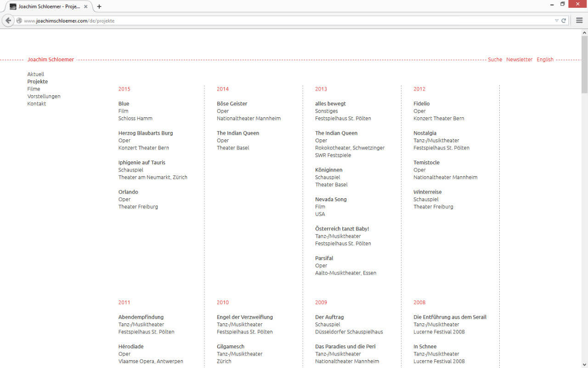Open the Projekte menu item

click(38, 81)
